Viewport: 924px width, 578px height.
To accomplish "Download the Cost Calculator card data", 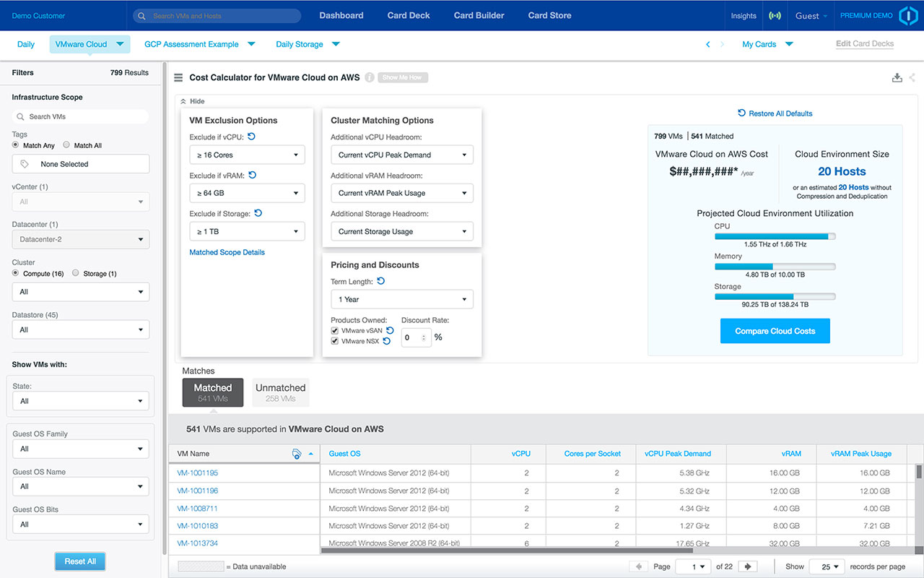I will point(897,77).
